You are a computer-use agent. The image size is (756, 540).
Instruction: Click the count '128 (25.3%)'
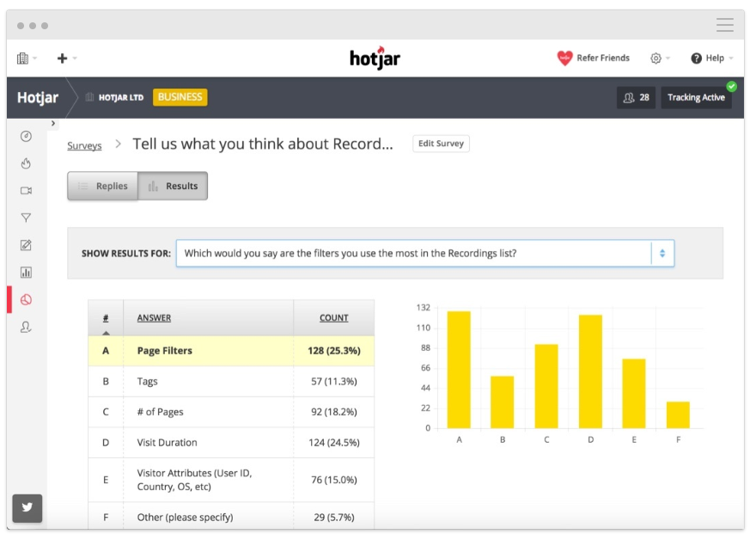[x=333, y=351]
